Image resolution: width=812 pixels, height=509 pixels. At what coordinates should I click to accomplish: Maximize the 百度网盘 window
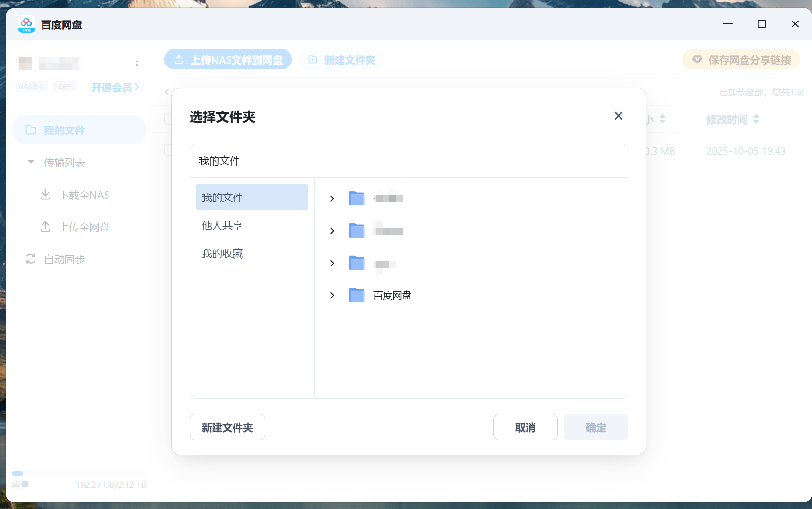(762, 24)
